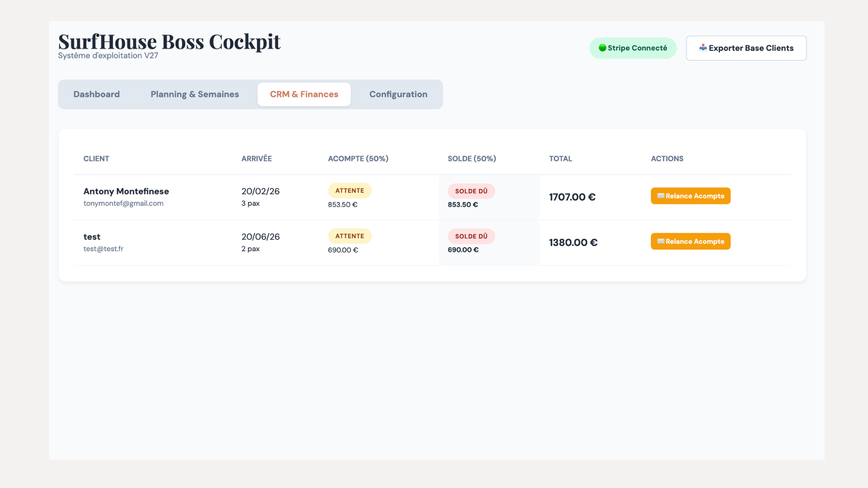
Task: Send Relance Acompte for Antony Montefinese
Action: (690, 196)
